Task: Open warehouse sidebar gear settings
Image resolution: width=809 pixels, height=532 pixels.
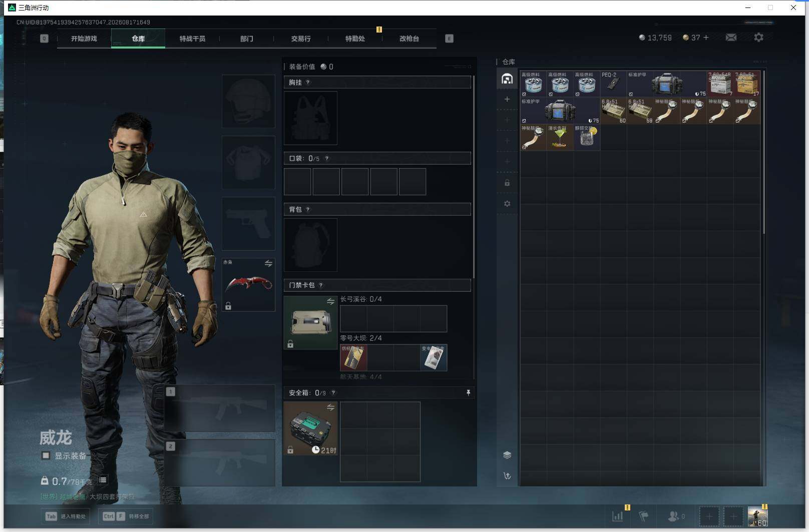Action: tap(507, 204)
